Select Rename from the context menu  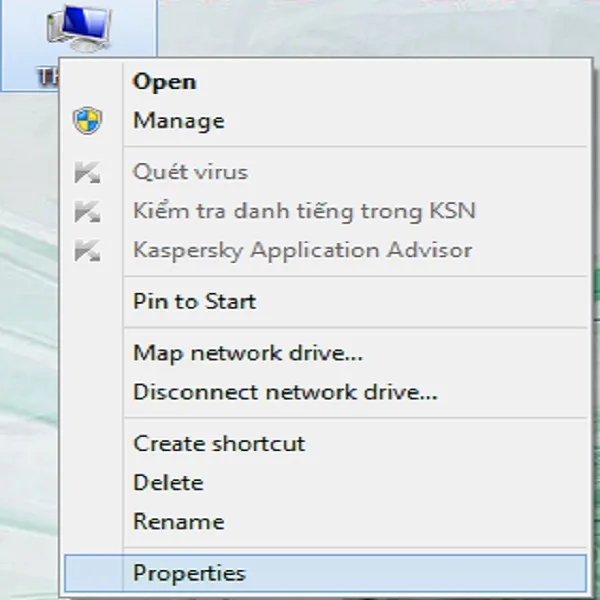(x=325, y=522)
